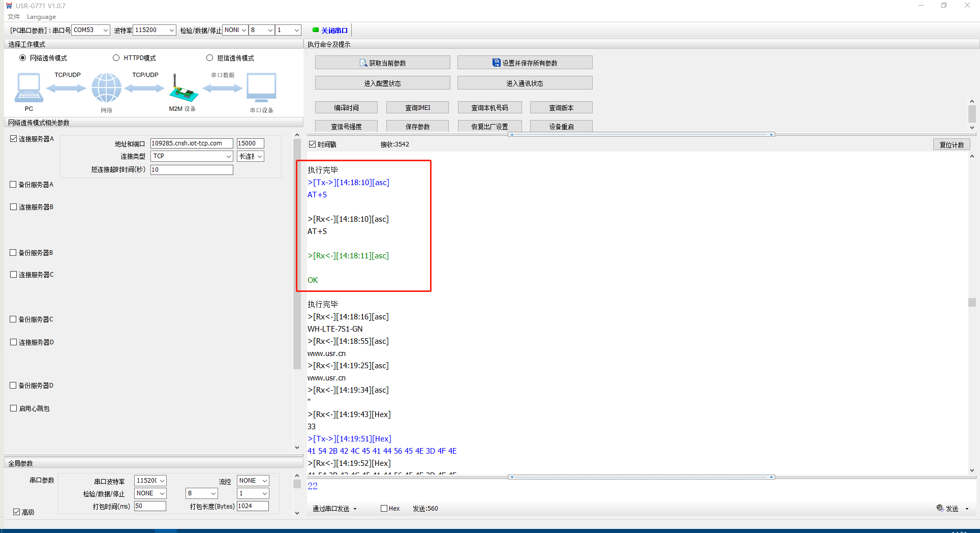Enable the 备份服务器A checkbox
This screenshot has height=533, width=980.
point(14,185)
